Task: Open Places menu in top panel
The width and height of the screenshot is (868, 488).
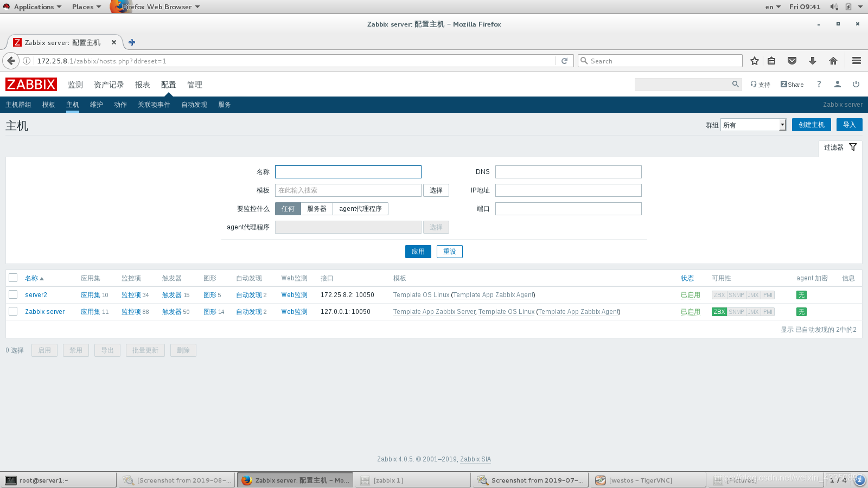Action: coord(86,7)
